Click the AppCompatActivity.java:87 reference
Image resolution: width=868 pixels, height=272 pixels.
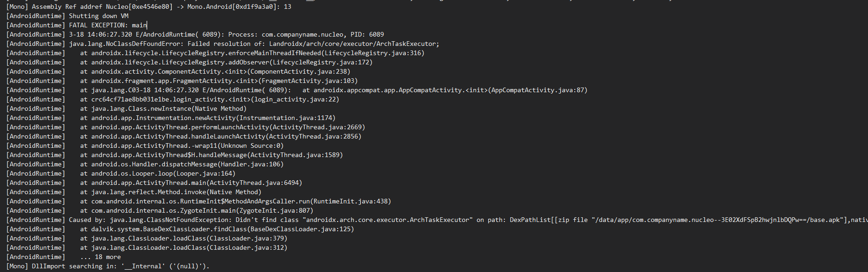pyautogui.click(x=539, y=90)
